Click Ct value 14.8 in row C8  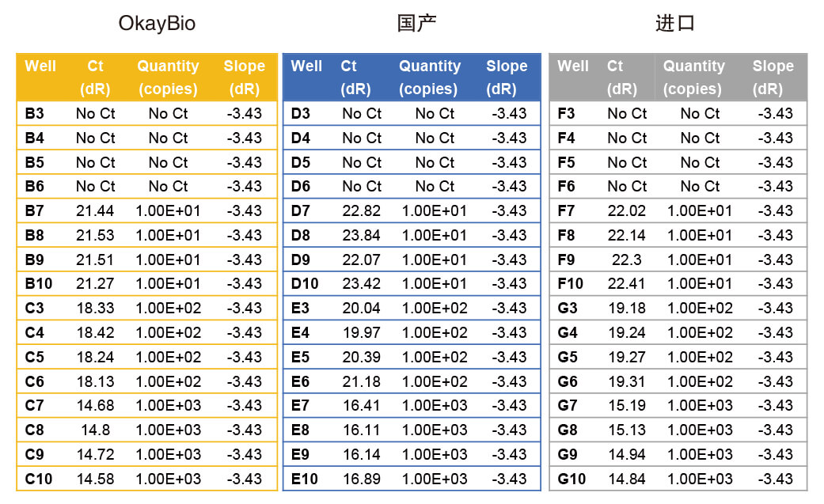[95, 430]
